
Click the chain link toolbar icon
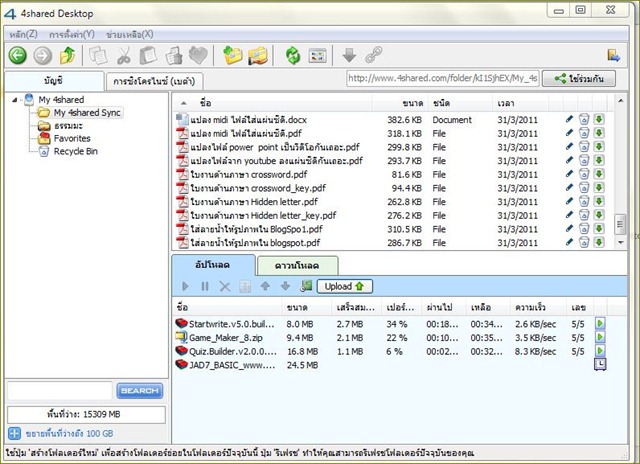click(x=373, y=55)
